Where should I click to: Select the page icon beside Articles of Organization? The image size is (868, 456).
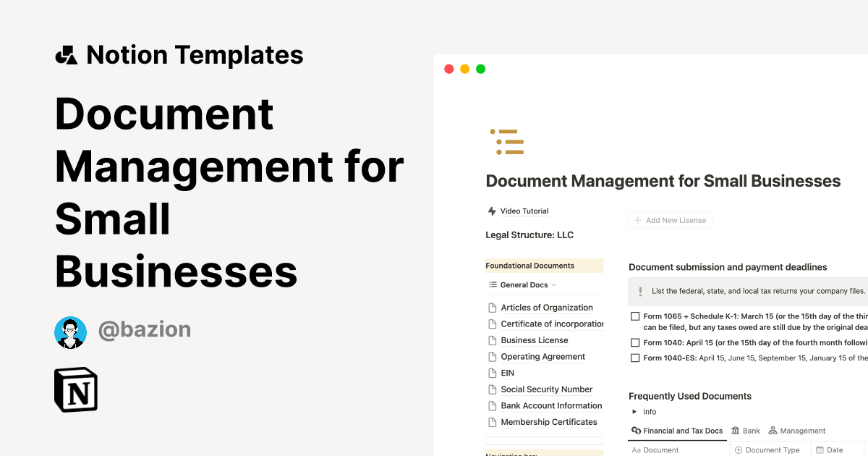(492, 307)
